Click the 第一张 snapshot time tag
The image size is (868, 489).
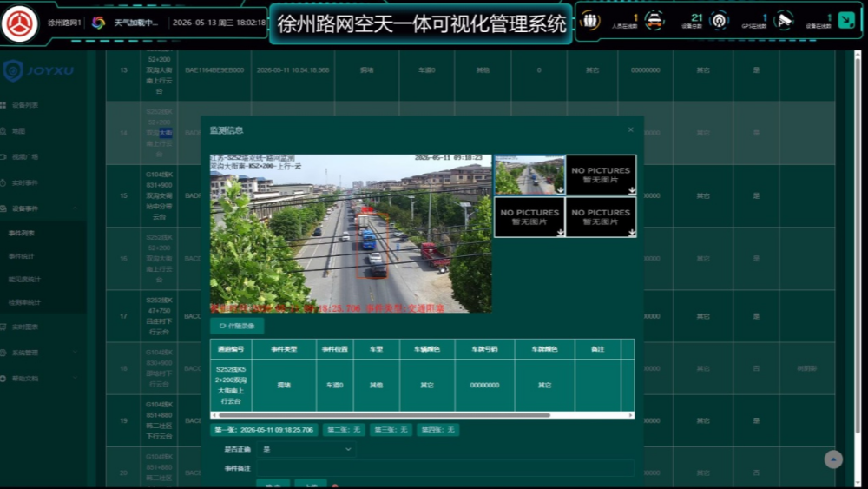tap(264, 430)
